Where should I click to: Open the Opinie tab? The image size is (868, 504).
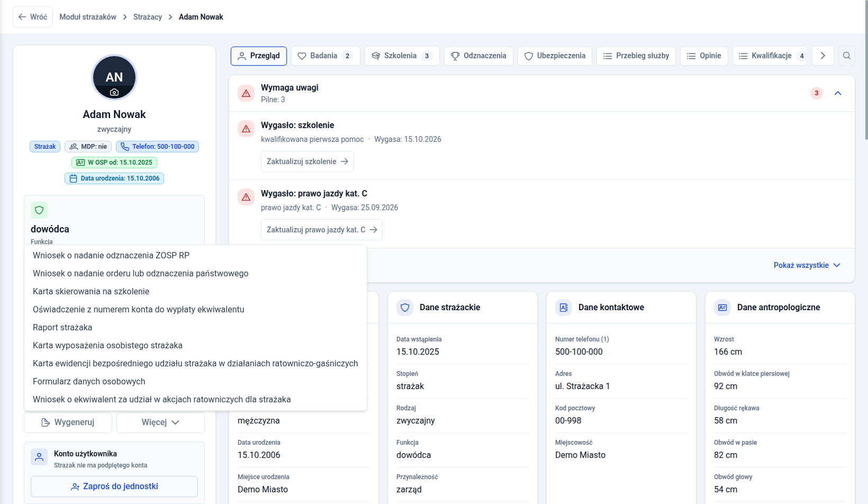click(704, 56)
